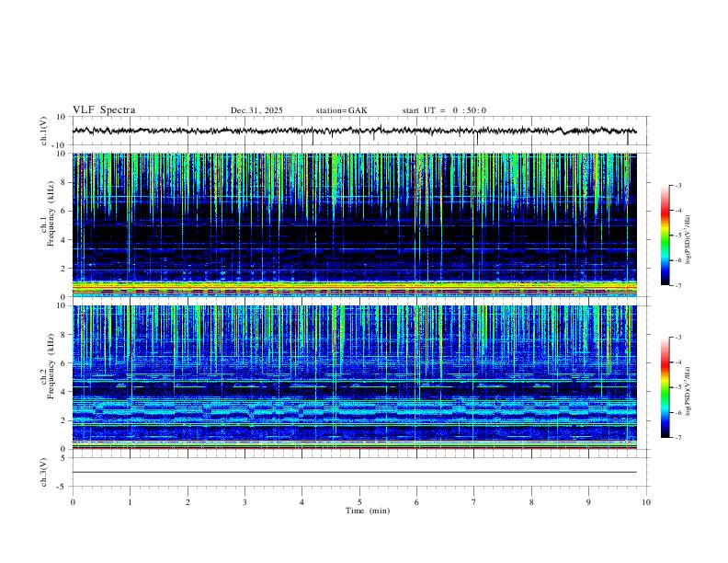Image resolution: width=728 pixels, height=563 pixels.
Task: Click the "-5" label on ch.1 colorbar
Action: coord(677,236)
